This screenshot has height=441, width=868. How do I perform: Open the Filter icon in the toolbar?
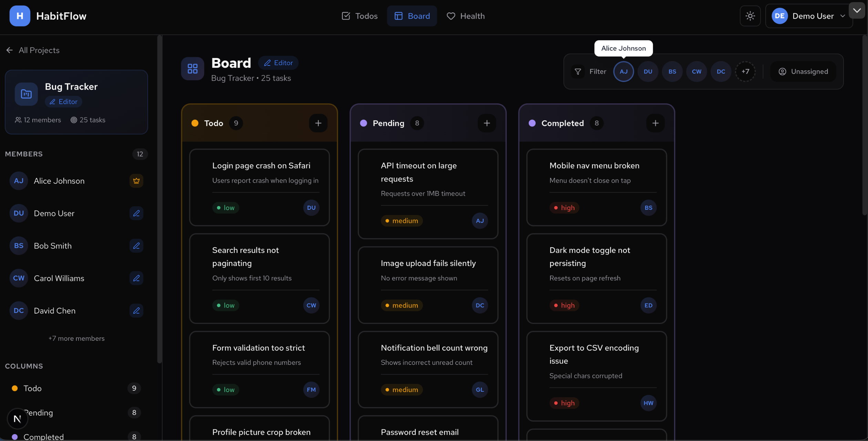578,71
